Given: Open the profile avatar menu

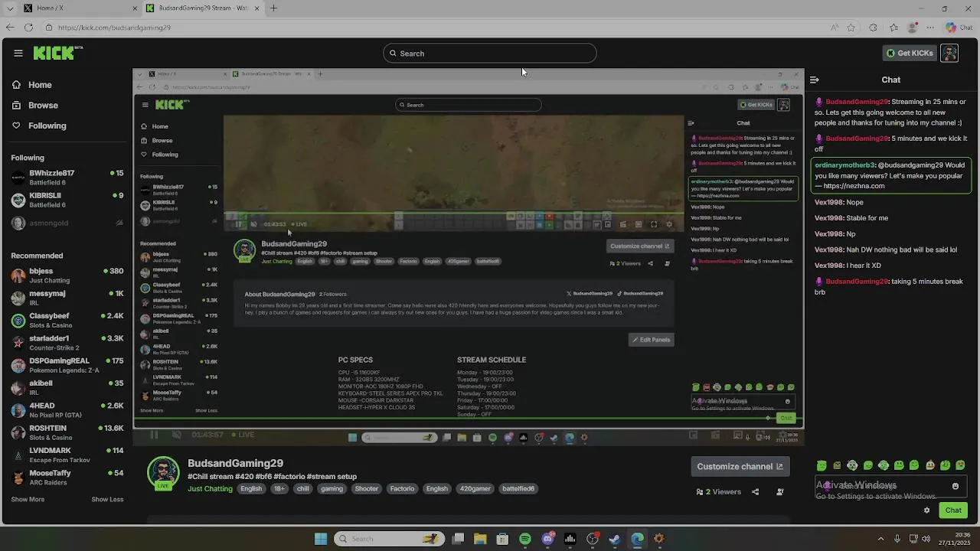Looking at the screenshot, I should 949,53.
